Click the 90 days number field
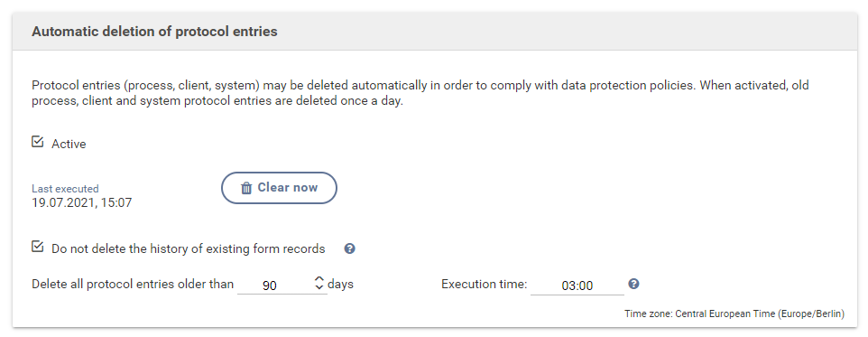The image size is (868, 337). [x=275, y=286]
